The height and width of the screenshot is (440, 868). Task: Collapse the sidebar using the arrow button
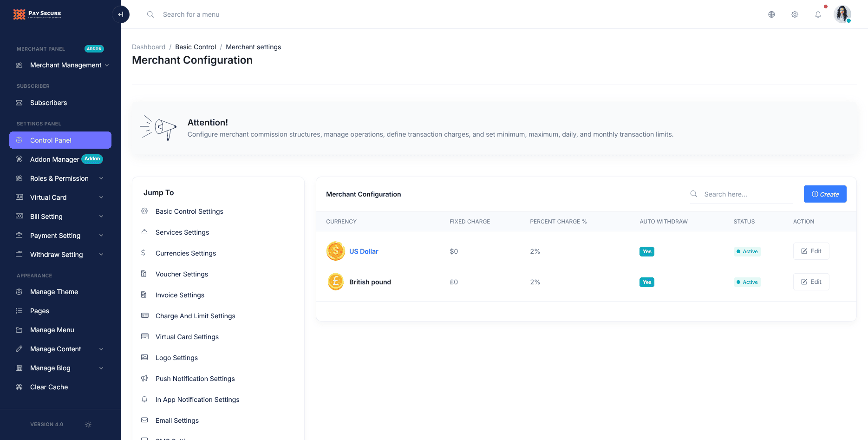click(x=121, y=14)
